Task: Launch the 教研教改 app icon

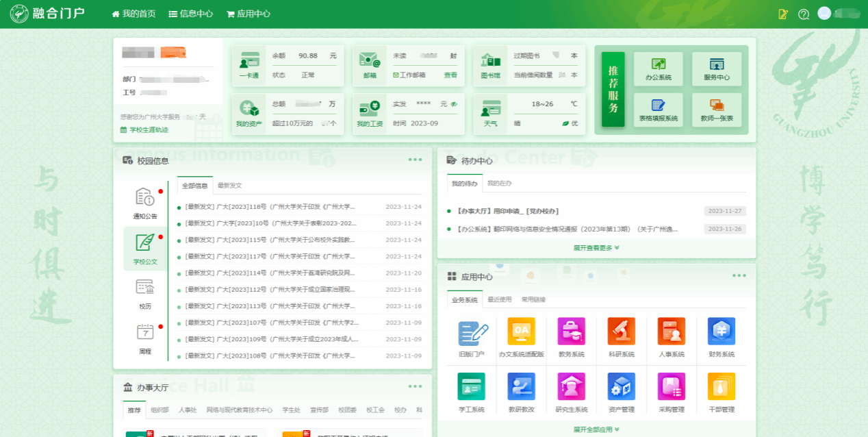Action: click(521, 386)
